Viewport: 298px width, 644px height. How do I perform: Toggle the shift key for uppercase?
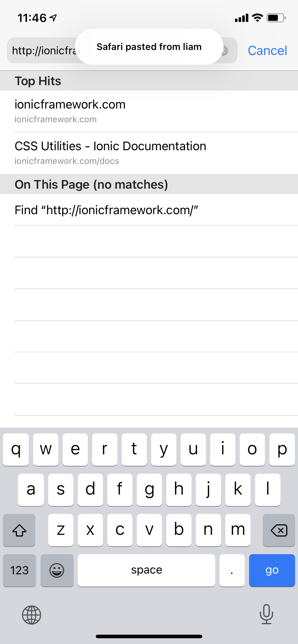19,530
